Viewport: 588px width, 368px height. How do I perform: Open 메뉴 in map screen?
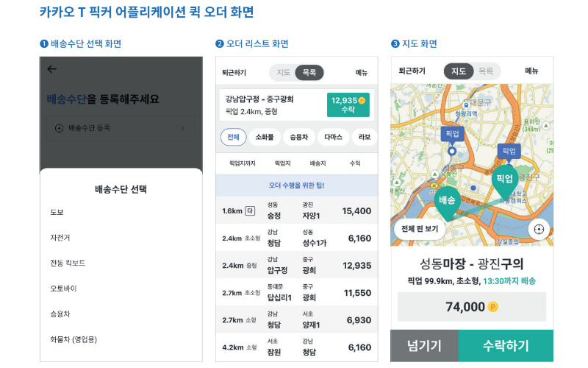click(531, 71)
